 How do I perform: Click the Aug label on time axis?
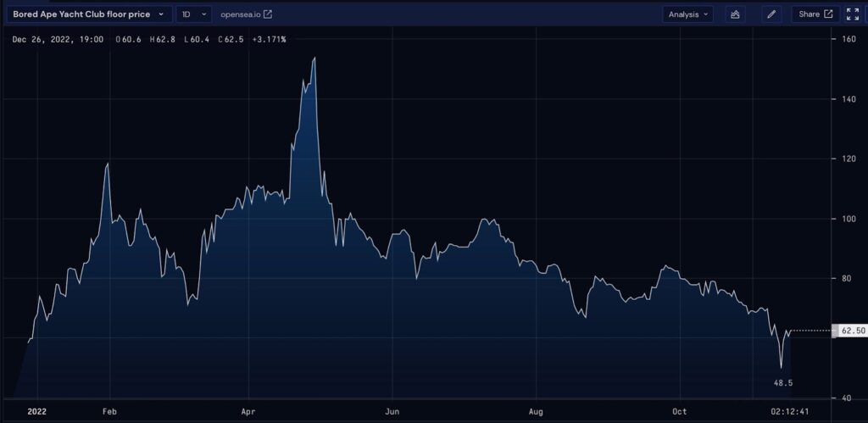(x=536, y=411)
